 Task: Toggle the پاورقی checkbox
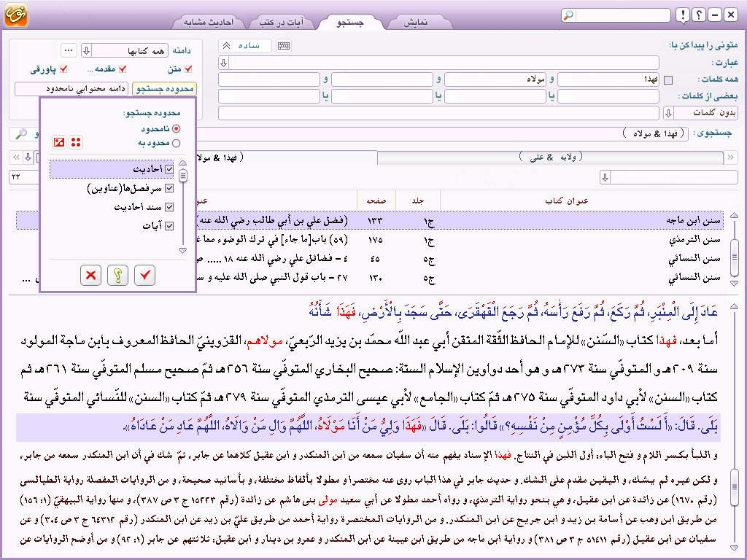point(63,69)
